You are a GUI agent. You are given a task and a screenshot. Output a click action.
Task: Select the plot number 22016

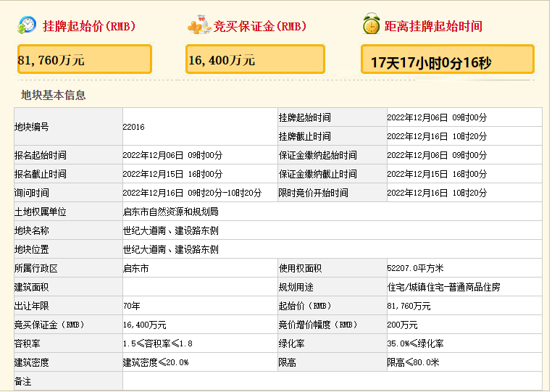coord(133,127)
